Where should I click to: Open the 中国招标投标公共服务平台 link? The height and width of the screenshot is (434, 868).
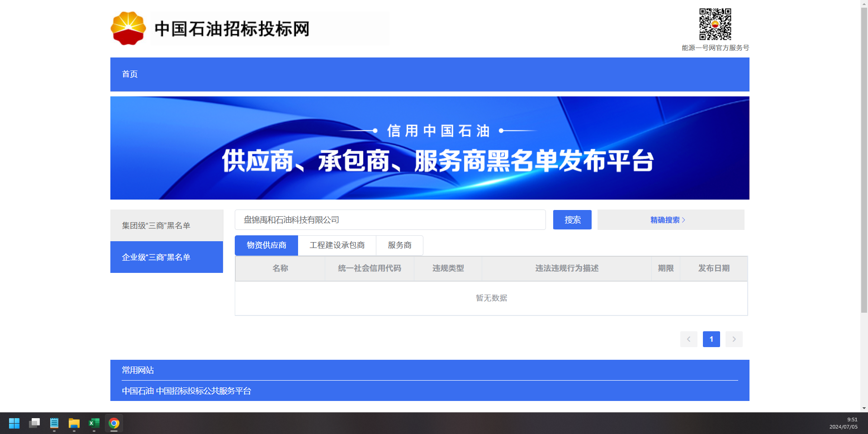click(x=204, y=391)
